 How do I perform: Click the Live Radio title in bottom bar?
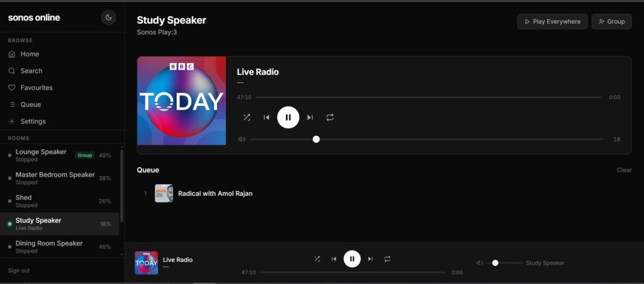click(178, 259)
